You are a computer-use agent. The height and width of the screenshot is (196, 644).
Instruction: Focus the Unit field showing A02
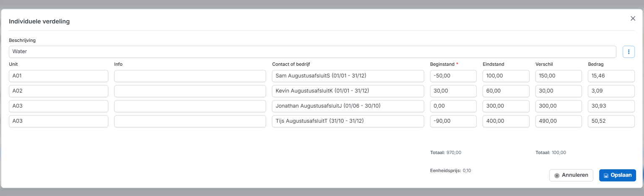[x=58, y=91]
